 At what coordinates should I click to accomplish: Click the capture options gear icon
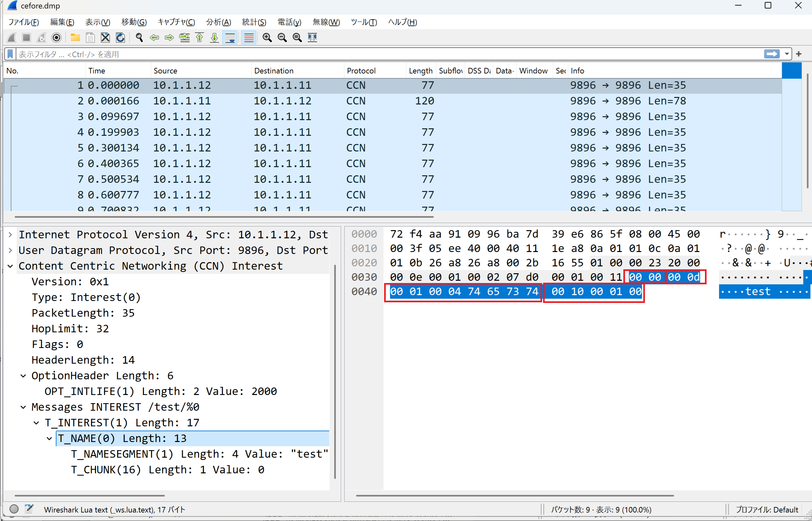[56, 38]
